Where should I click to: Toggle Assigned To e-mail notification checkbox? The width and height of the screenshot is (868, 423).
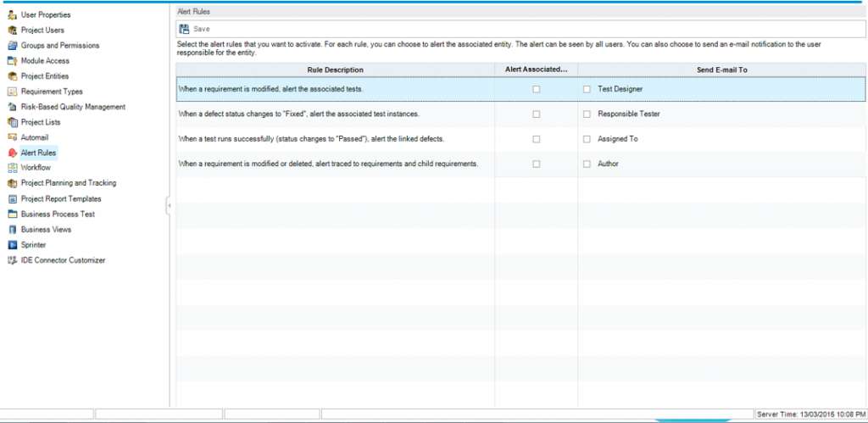coord(587,139)
